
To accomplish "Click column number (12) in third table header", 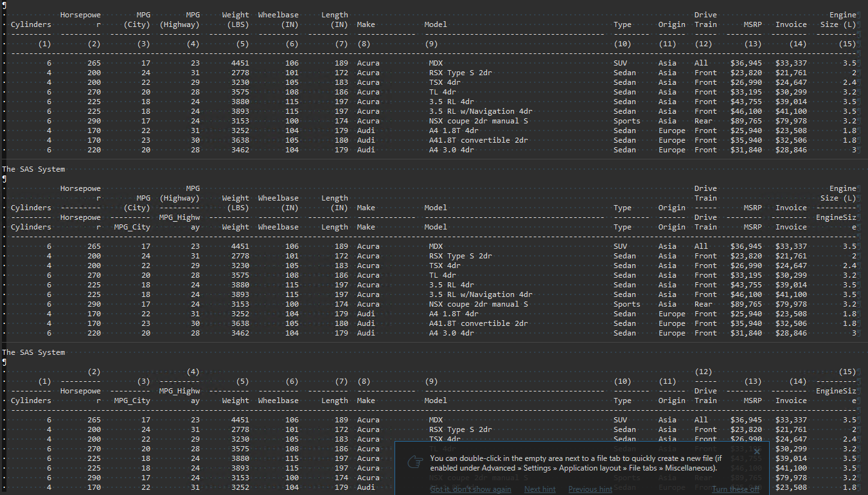I will pyautogui.click(x=704, y=372).
